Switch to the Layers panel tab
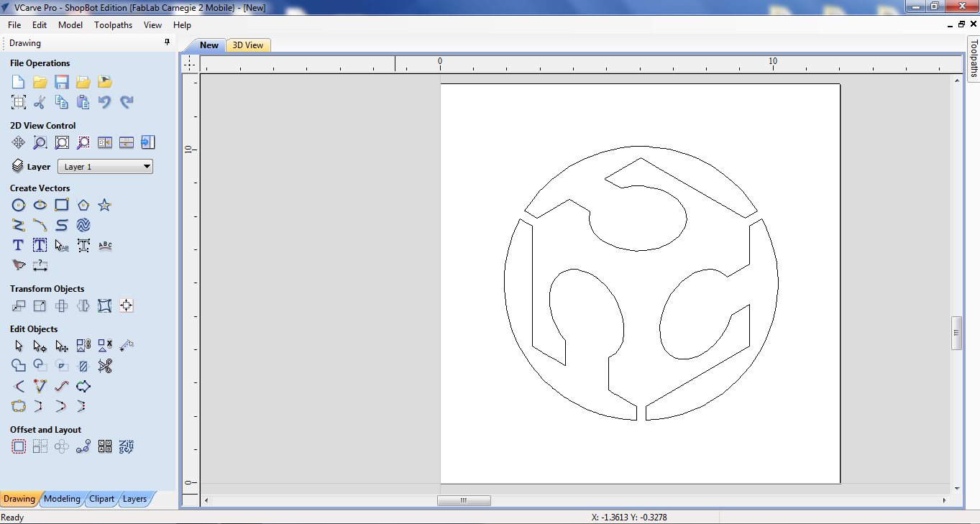 pos(134,499)
